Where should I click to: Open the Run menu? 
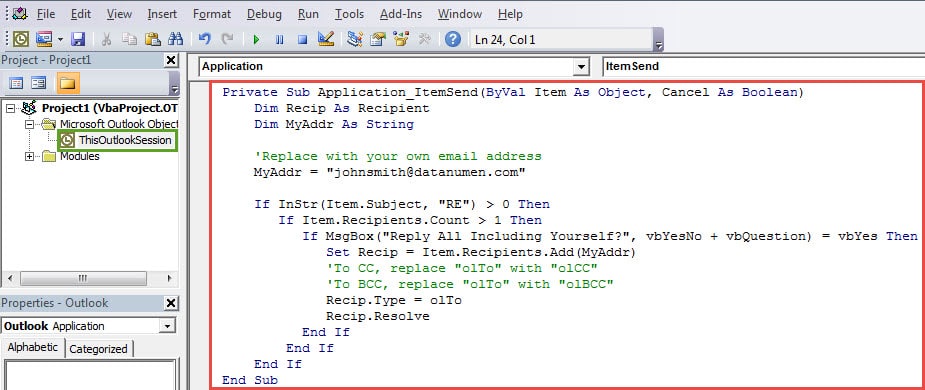coord(308,14)
